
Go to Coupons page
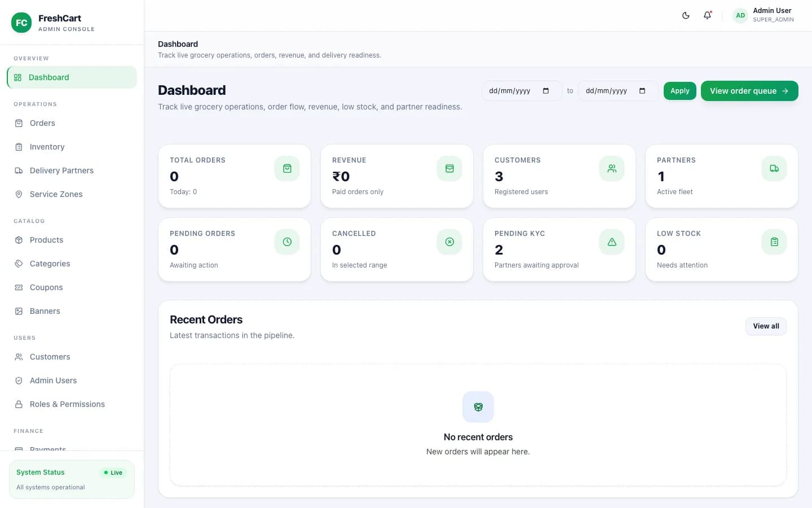pyautogui.click(x=72, y=287)
